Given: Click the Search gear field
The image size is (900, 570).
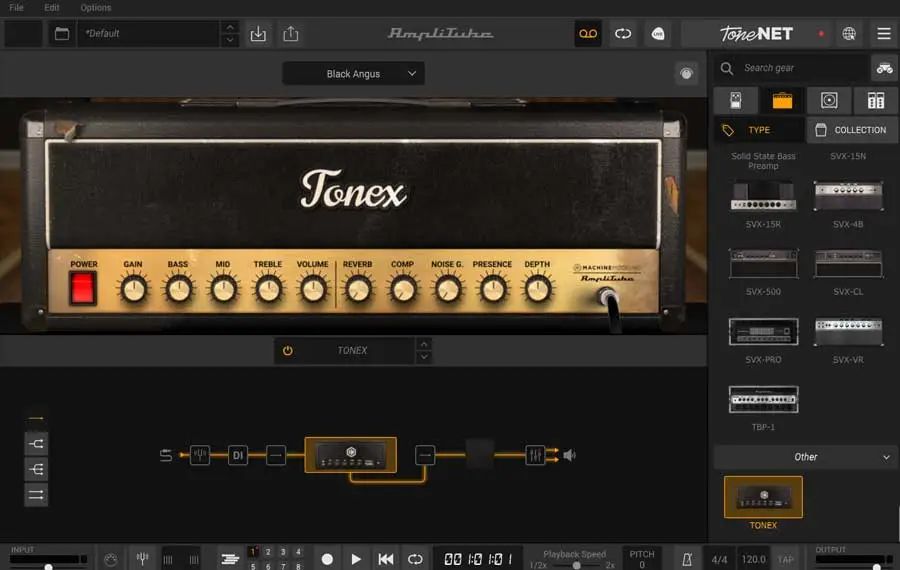Looking at the screenshot, I should (792, 68).
